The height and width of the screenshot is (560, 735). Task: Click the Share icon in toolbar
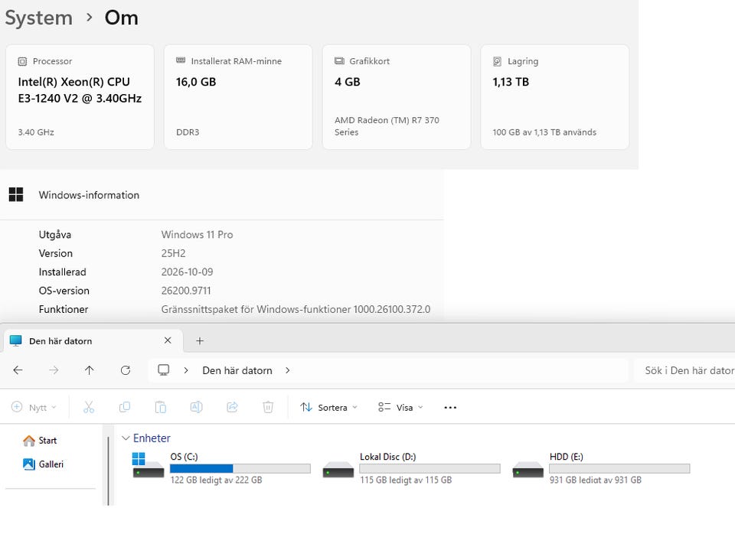click(232, 407)
